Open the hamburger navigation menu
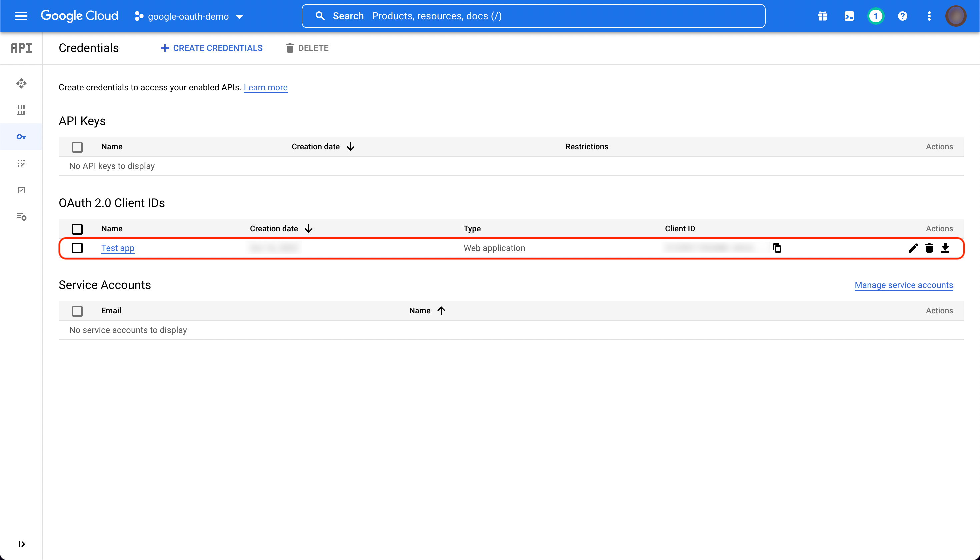The image size is (980, 560). point(21,16)
